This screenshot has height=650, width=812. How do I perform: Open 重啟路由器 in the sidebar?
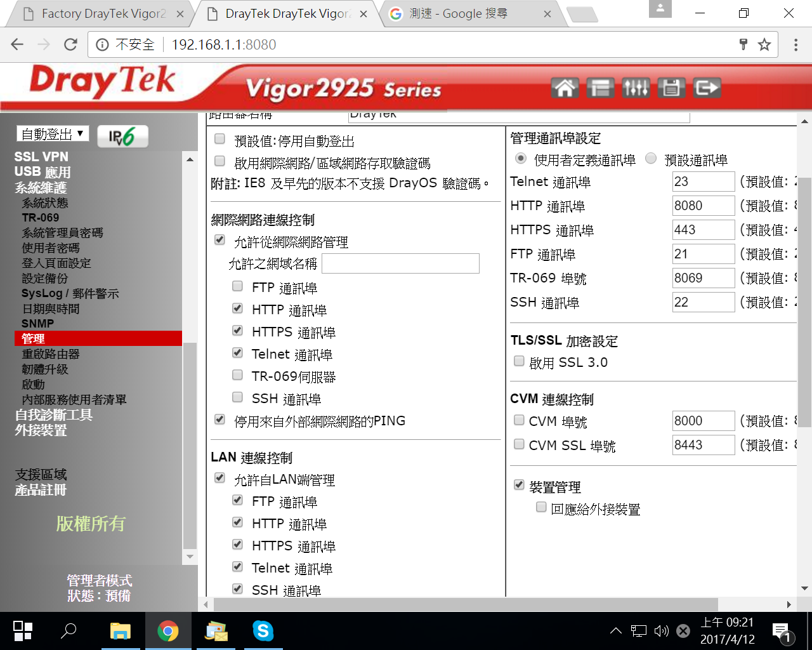[x=51, y=354]
